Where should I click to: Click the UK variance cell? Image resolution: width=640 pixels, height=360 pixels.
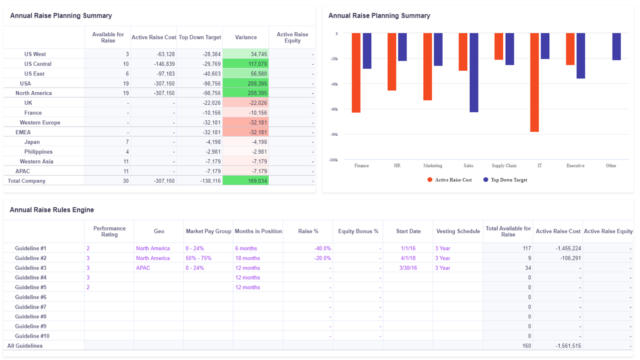point(246,103)
